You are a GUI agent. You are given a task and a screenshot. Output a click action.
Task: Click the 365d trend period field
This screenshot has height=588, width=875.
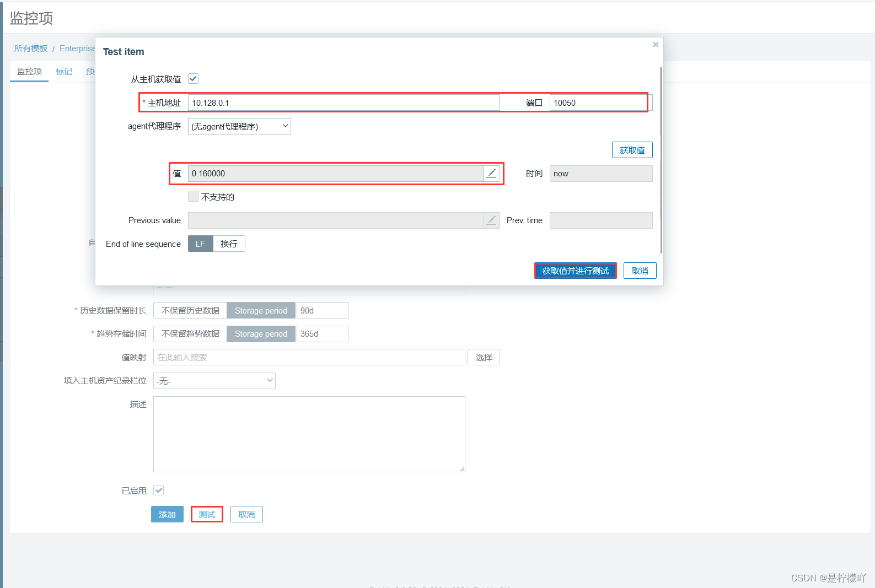pyautogui.click(x=323, y=334)
